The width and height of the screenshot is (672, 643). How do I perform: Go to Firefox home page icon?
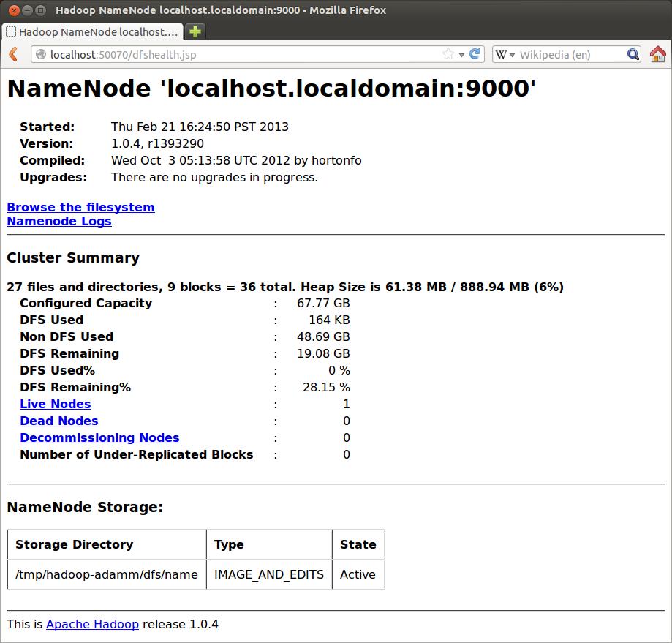pyautogui.click(x=657, y=54)
